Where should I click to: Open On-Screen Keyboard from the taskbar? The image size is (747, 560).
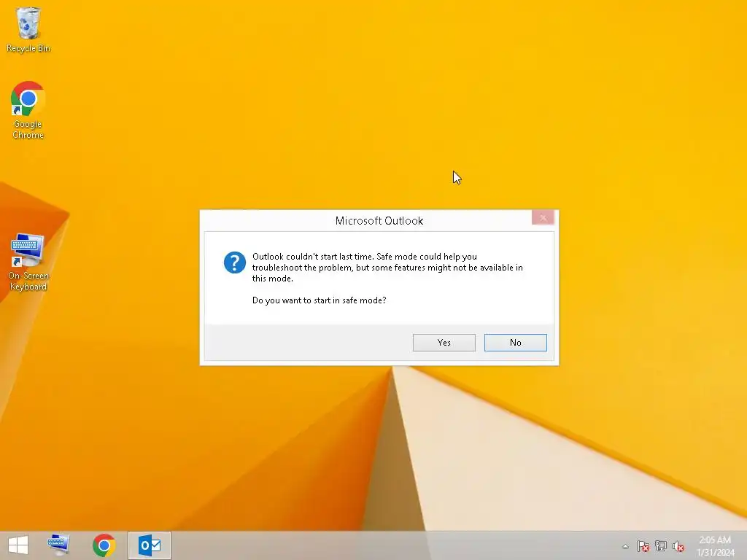coord(59,545)
